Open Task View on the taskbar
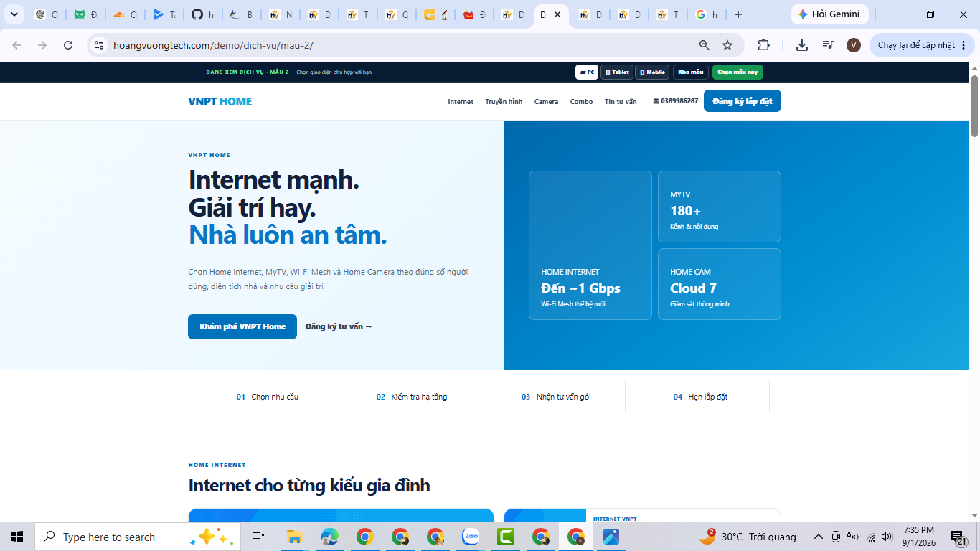 pos(258,537)
